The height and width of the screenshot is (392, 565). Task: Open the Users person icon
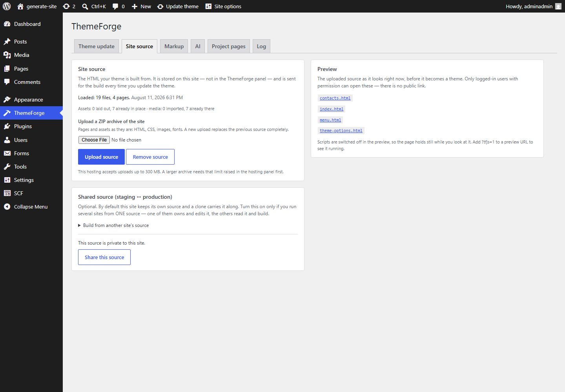coord(7,140)
